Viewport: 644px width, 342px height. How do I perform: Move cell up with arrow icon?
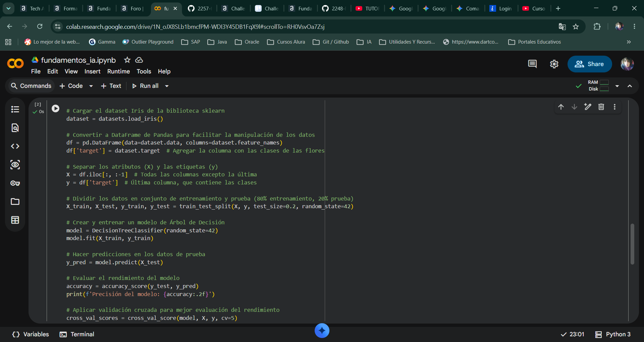tap(561, 107)
